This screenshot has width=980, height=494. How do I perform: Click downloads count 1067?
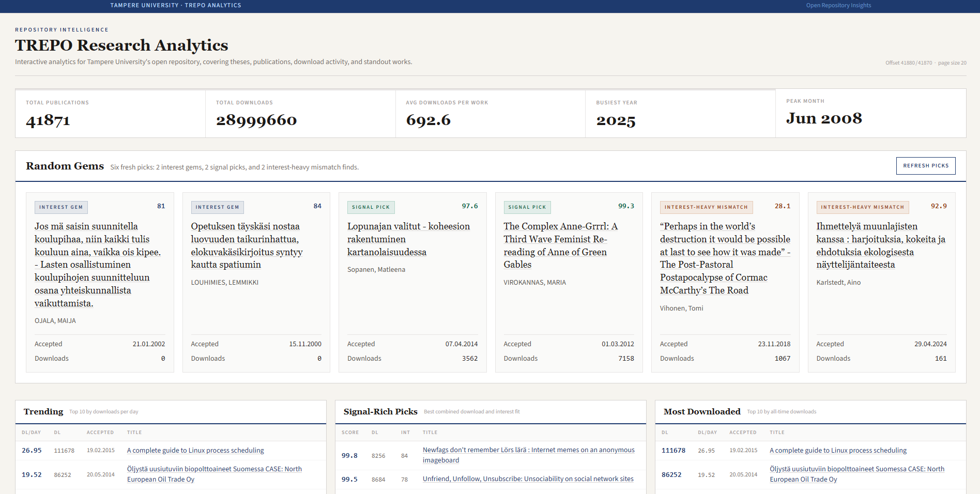(783, 359)
